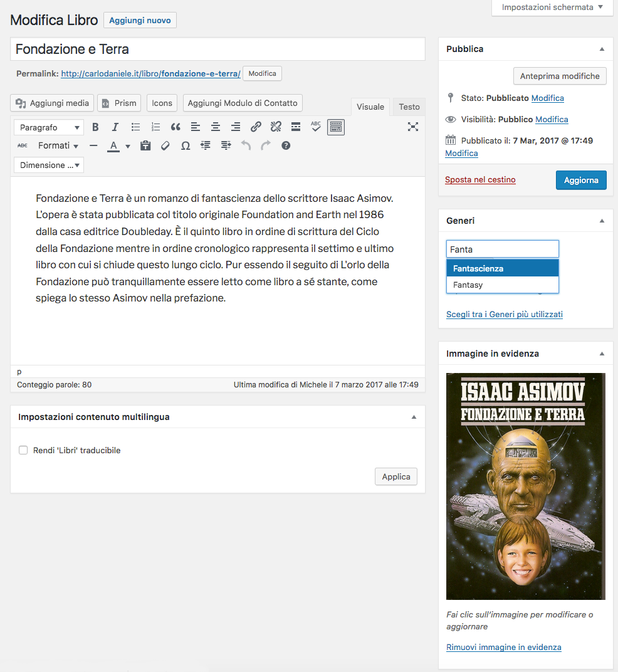Click Anteprima modifiche button
The height and width of the screenshot is (672, 618).
pos(560,76)
